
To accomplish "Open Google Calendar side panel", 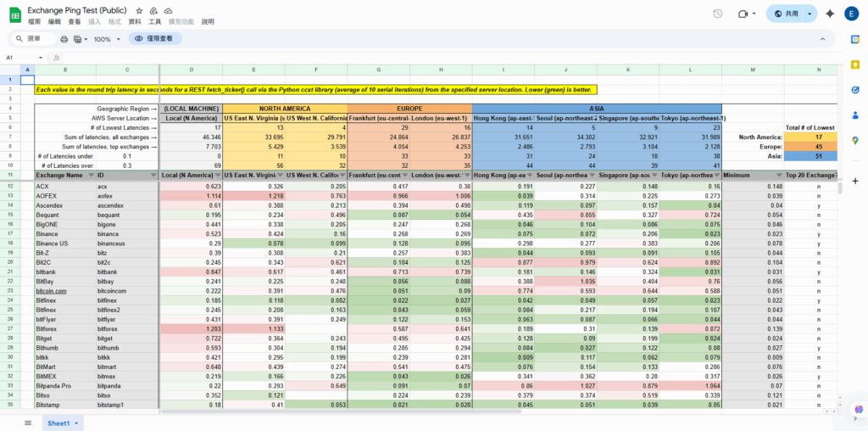I will [855, 39].
